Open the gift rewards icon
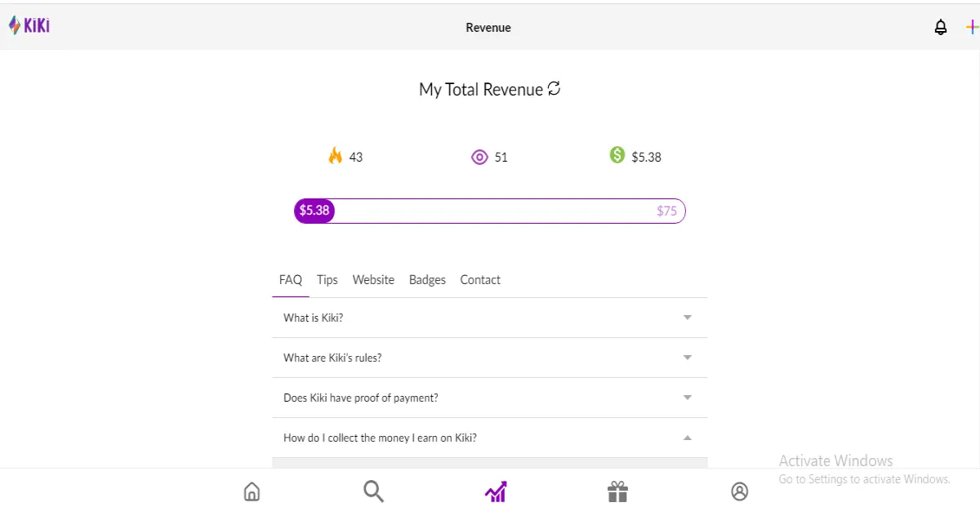Image resolution: width=980 pixels, height=507 pixels. pos(617,491)
